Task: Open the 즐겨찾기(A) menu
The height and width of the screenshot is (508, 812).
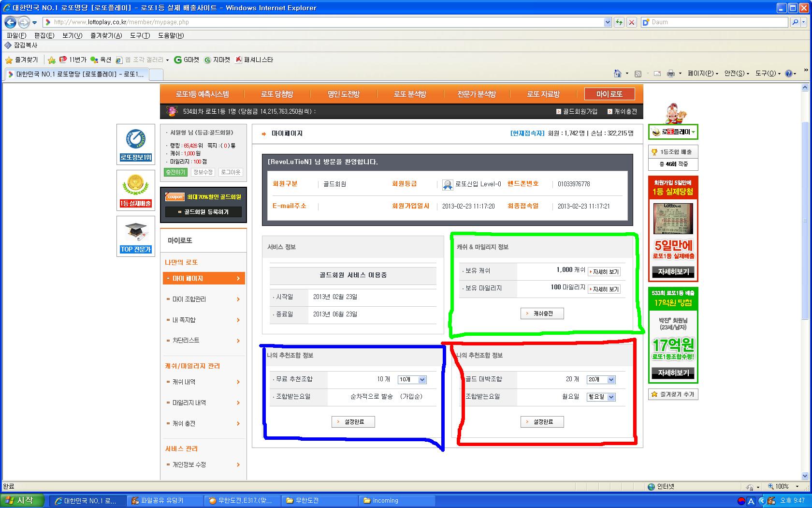Action: [106, 35]
